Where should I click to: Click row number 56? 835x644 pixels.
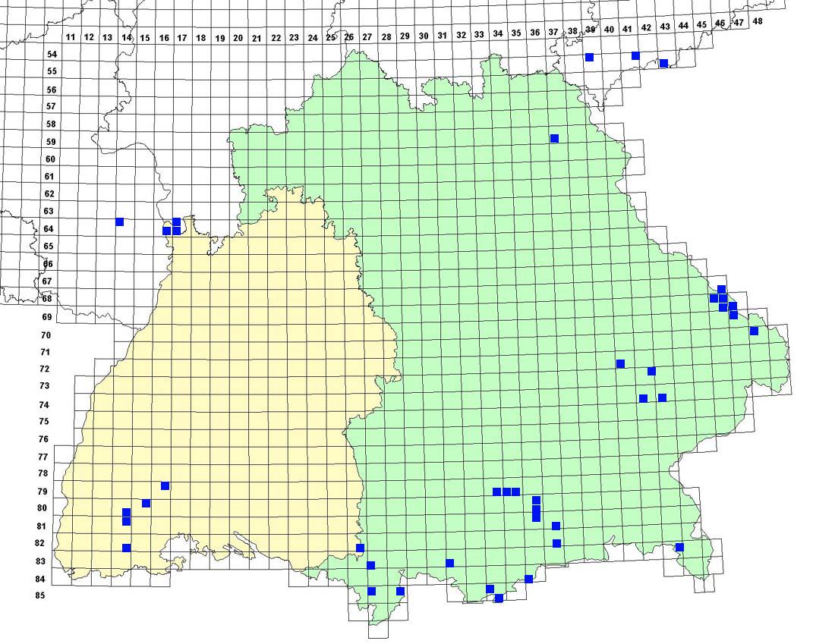[x=51, y=90]
